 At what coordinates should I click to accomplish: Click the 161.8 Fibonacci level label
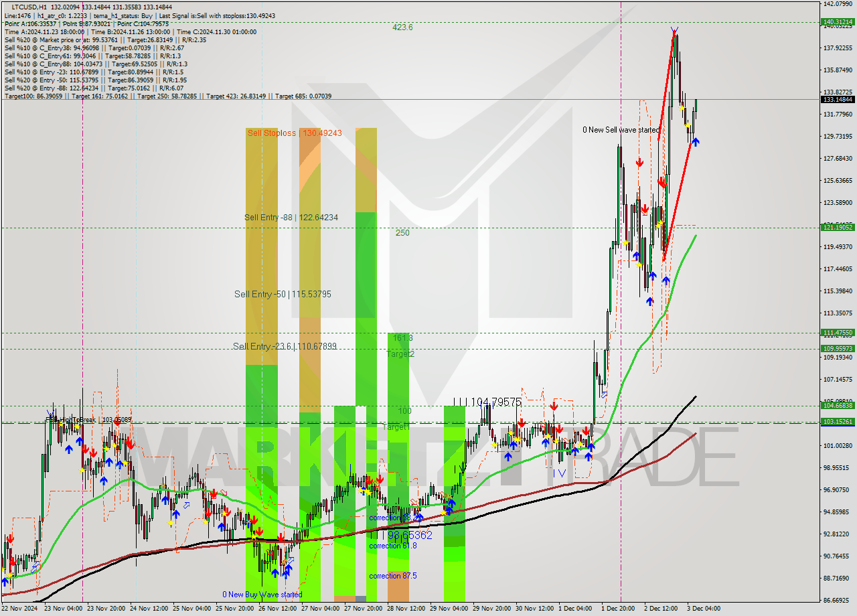click(x=402, y=338)
